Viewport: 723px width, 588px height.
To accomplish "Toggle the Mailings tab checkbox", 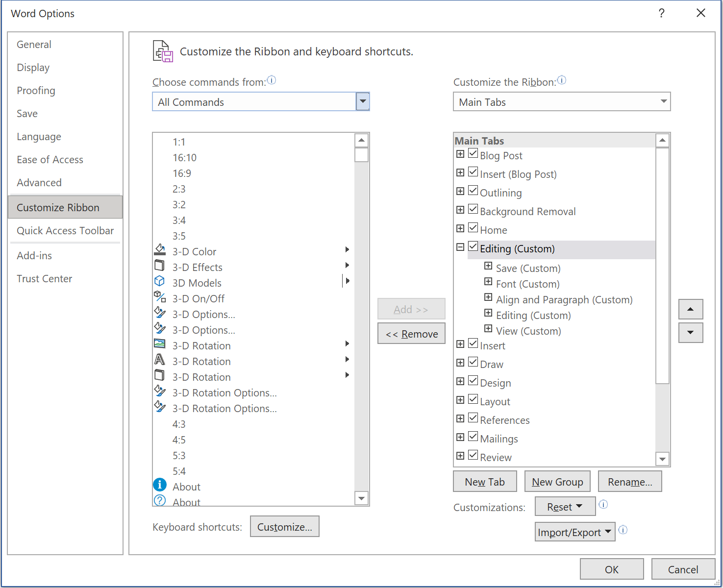I will coord(473,437).
